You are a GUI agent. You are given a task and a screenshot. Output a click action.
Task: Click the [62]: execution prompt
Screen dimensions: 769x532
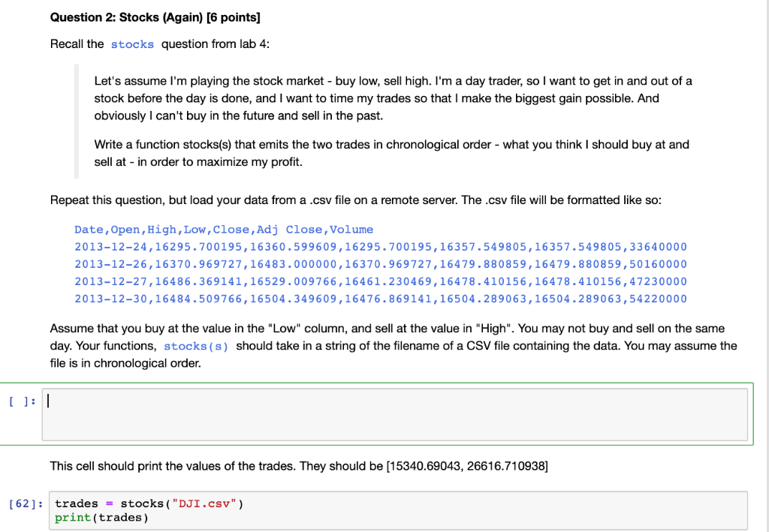(25, 503)
